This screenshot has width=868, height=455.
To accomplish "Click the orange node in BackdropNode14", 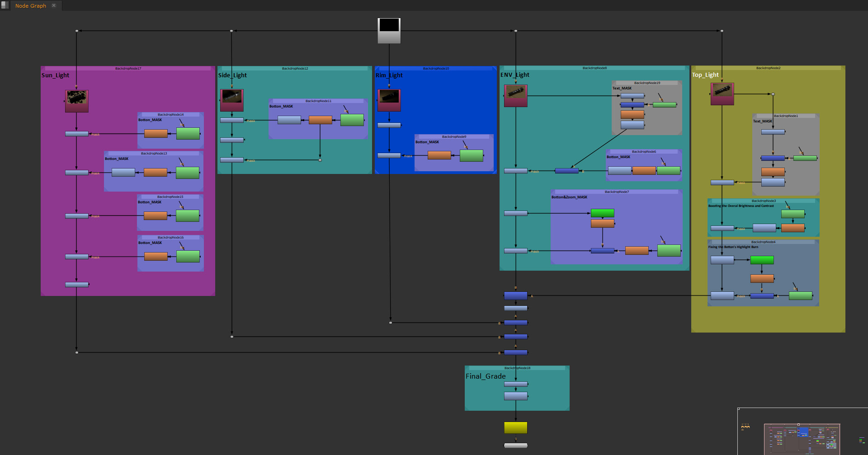I will pyautogui.click(x=156, y=134).
